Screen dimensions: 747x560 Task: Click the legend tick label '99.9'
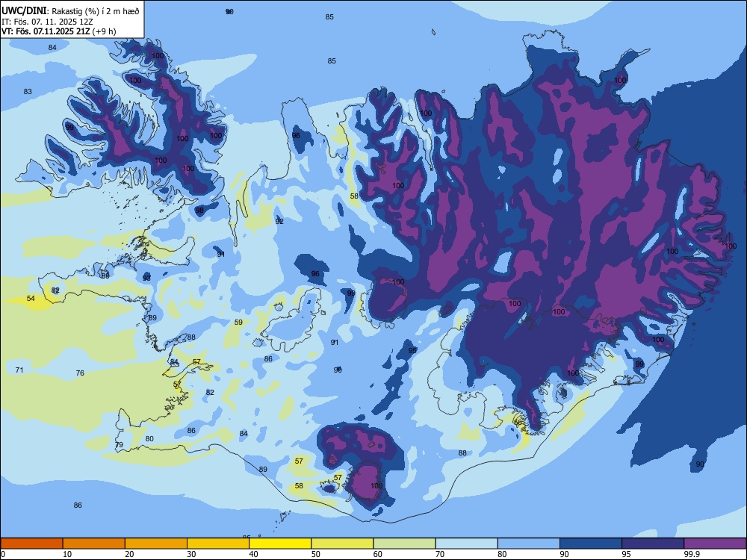tap(692, 554)
